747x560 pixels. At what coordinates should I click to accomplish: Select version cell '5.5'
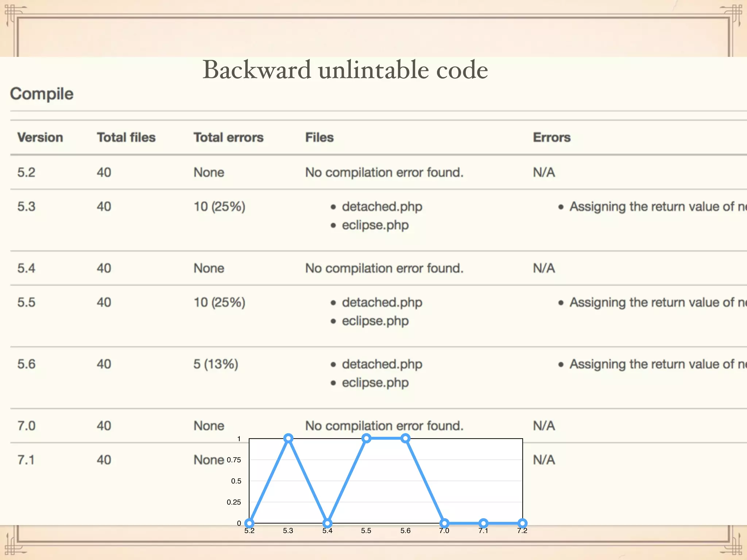click(x=26, y=303)
